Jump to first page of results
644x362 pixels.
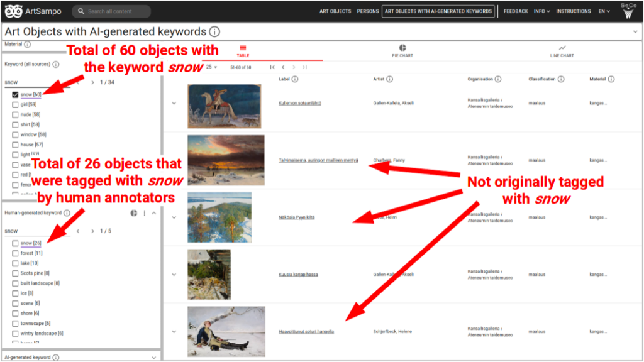click(272, 67)
